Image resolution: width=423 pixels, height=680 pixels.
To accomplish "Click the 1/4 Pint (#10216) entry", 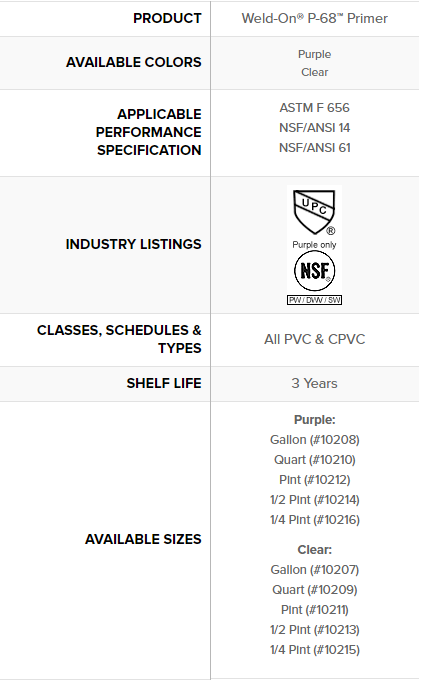I will (x=315, y=520).
